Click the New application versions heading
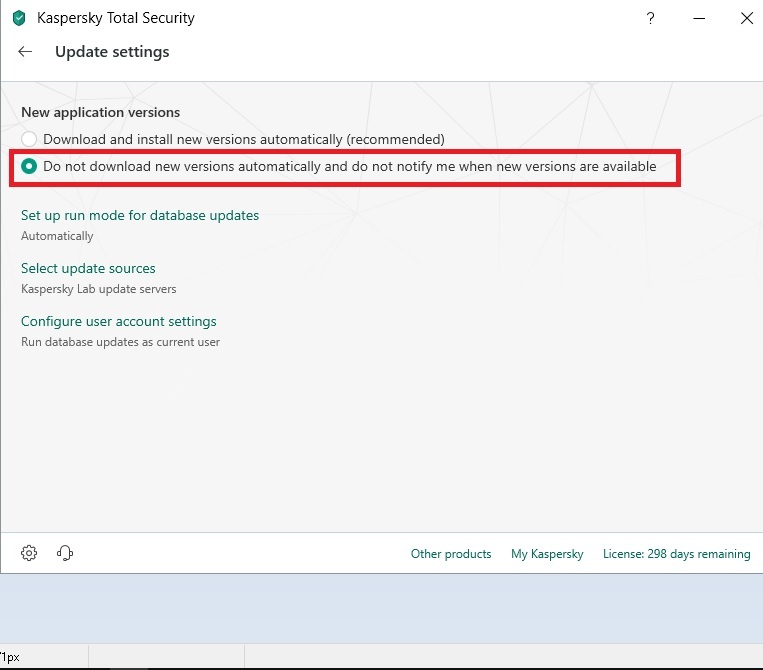The image size is (763, 670). point(100,112)
